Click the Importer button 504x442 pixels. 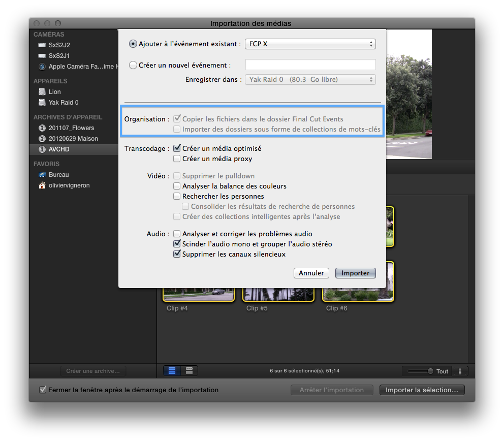pos(356,273)
